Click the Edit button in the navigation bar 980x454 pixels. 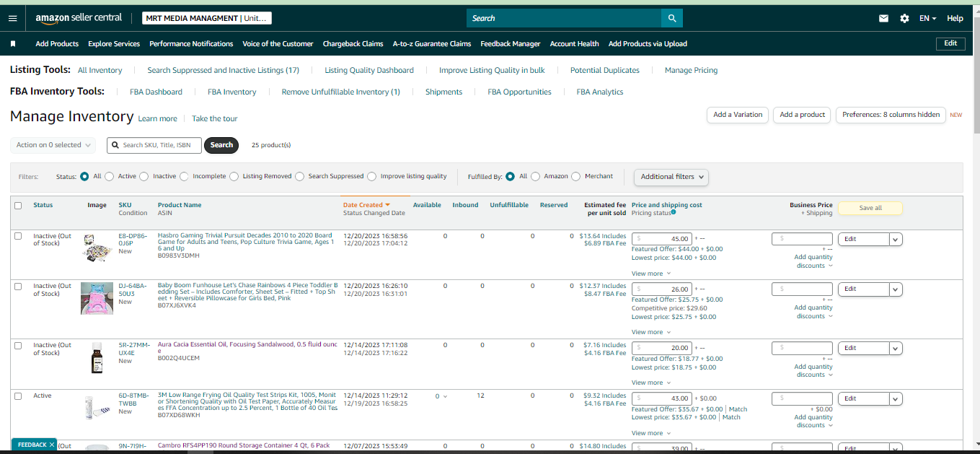click(950, 44)
